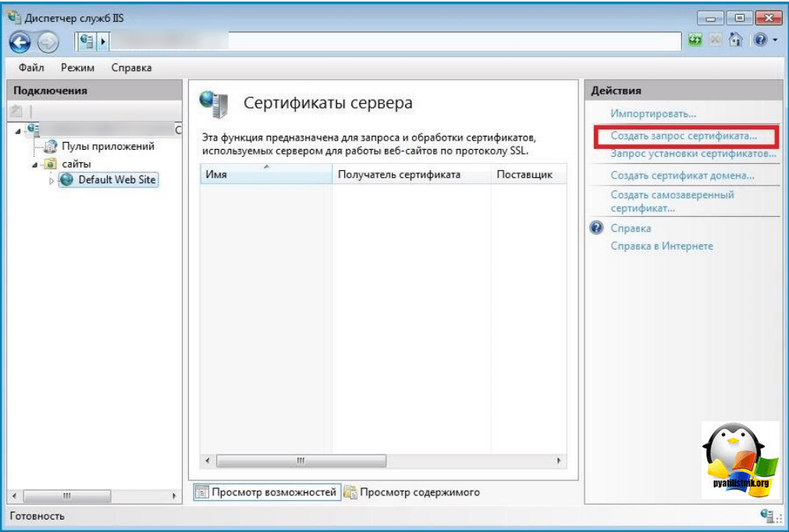789x532 pixels.
Task: Click the green refresh page icon
Action: pos(694,40)
